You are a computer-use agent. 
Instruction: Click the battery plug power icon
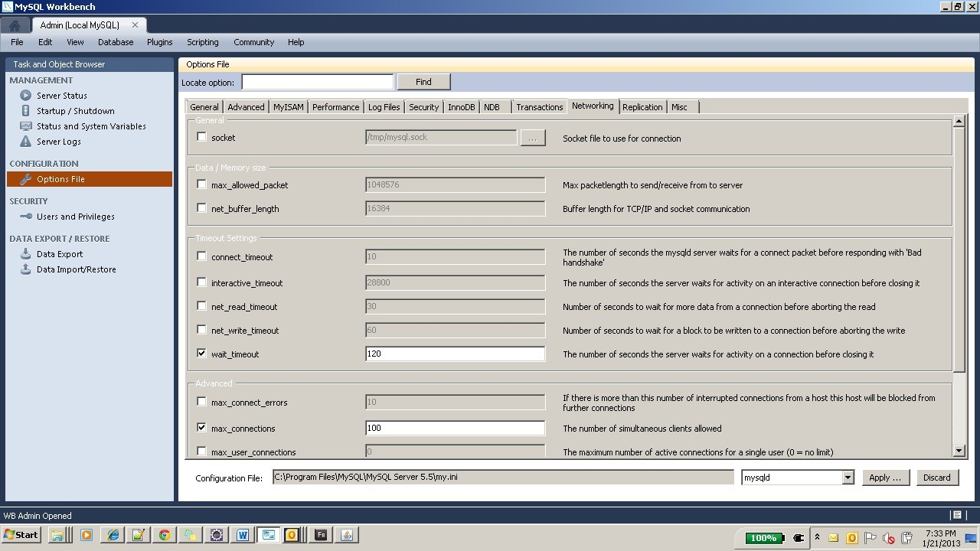pos(799,538)
